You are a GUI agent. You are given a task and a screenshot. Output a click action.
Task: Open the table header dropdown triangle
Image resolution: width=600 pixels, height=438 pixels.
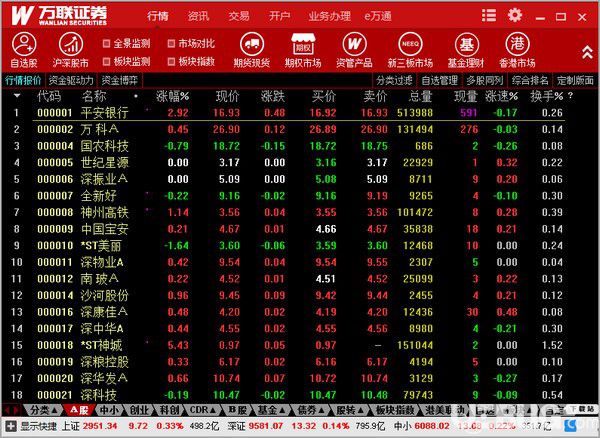(x=17, y=96)
